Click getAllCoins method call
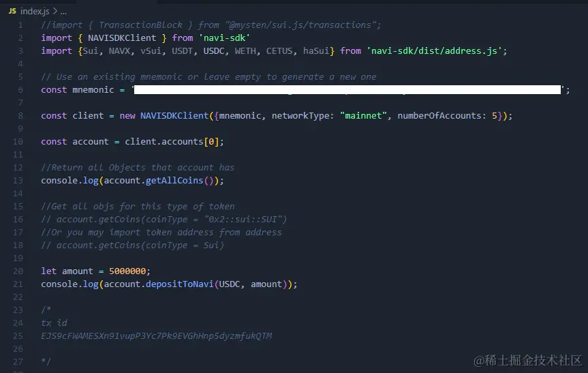 tap(174, 181)
